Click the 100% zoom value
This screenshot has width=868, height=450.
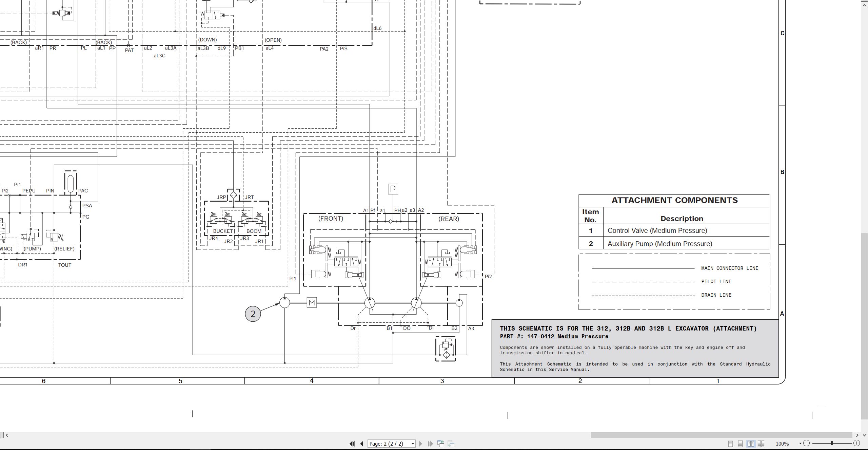coord(782,444)
